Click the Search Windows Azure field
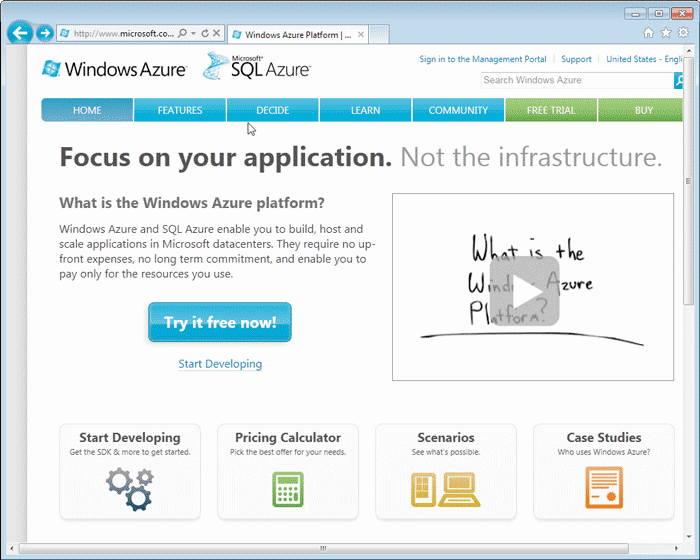 point(577,80)
